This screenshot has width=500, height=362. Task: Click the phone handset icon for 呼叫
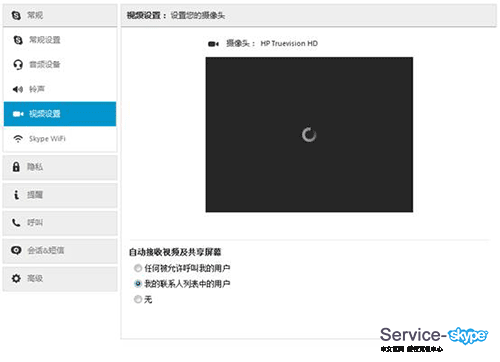[16, 222]
